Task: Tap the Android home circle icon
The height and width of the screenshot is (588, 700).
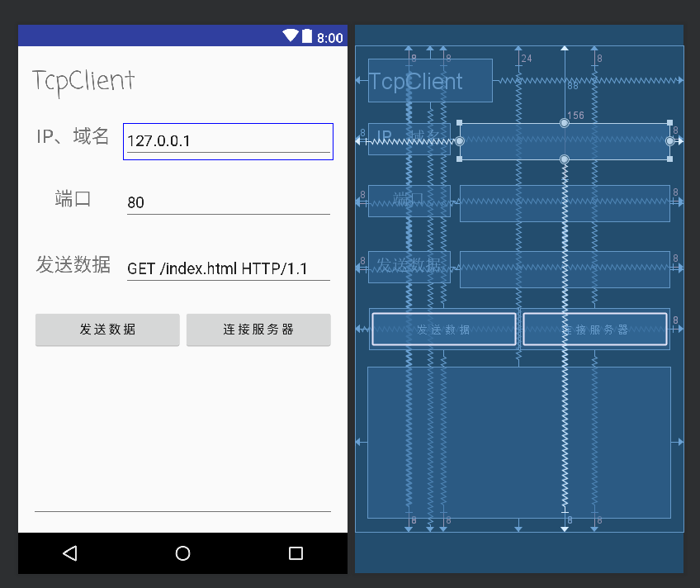Action: (183, 553)
